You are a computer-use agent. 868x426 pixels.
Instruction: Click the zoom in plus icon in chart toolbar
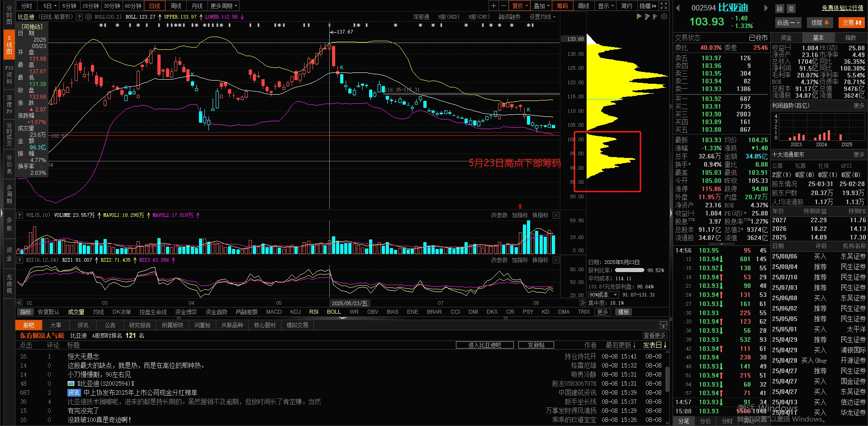click(494, 6)
